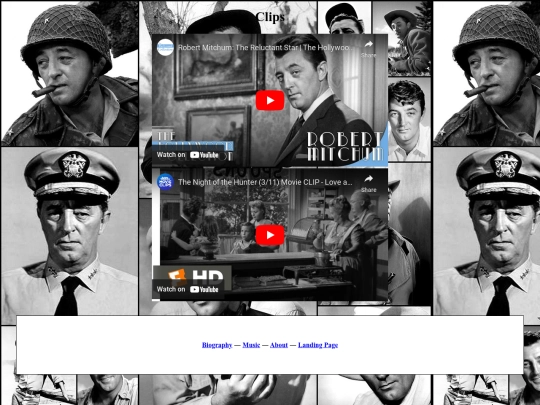Return to the Landing Page link

pyautogui.click(x=318, y=345)
